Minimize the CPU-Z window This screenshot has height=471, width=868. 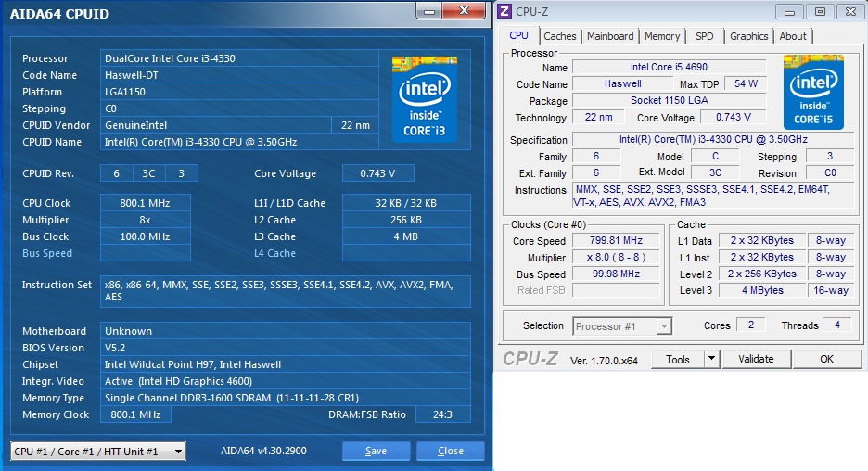pos(790,12)
